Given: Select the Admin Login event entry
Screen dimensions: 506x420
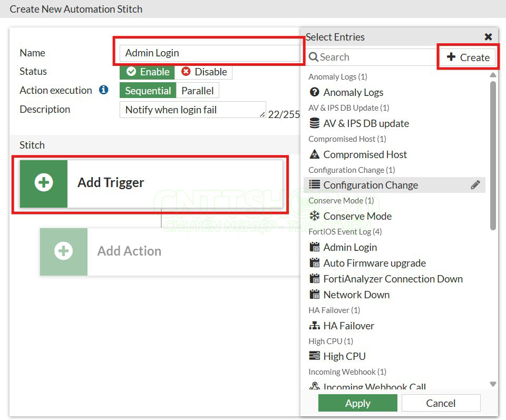Looking at the screenshot, I should point(350,247).
